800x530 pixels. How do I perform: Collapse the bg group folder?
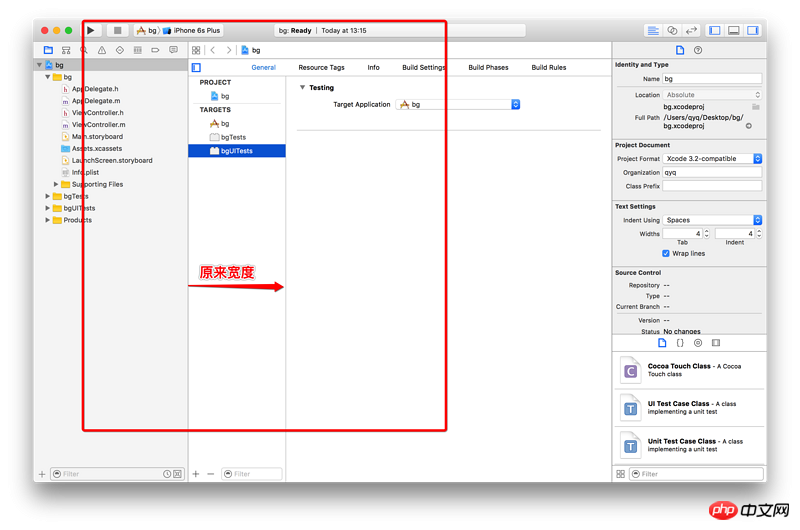click(47, 77)
